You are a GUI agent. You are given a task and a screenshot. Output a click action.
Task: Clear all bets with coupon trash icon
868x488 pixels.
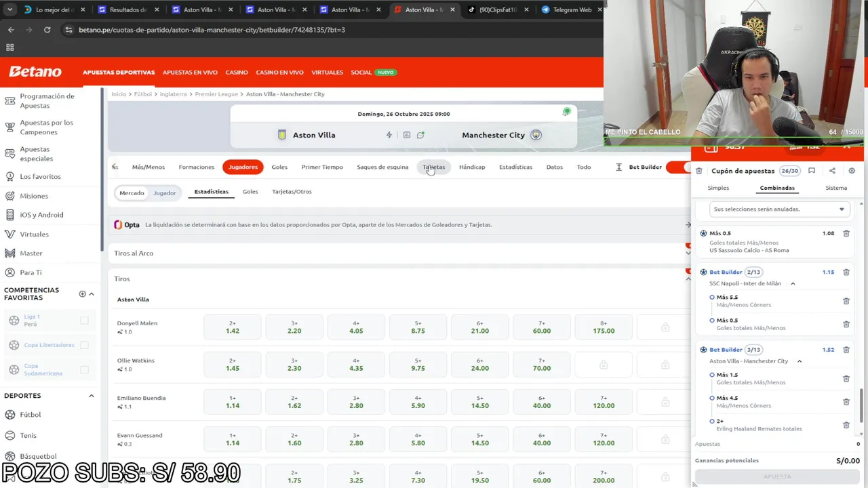click(x=699, y=171)
